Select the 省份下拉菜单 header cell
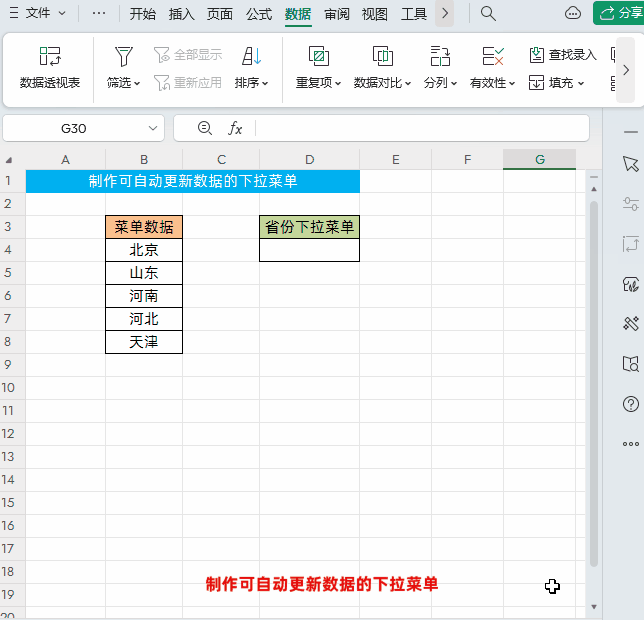The image size is (644, 620). coord(310,227)
